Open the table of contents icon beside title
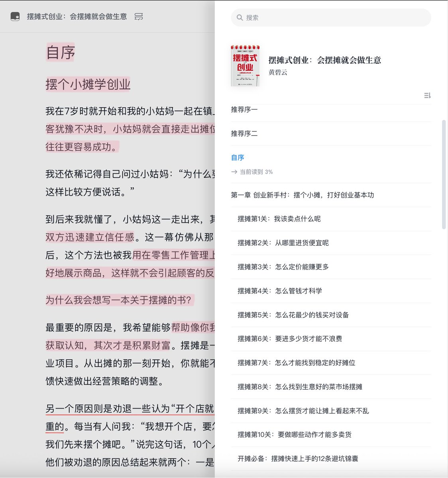The height and width of the screenshot is (478, 448). pyautogui.click(x=138, y=17)
